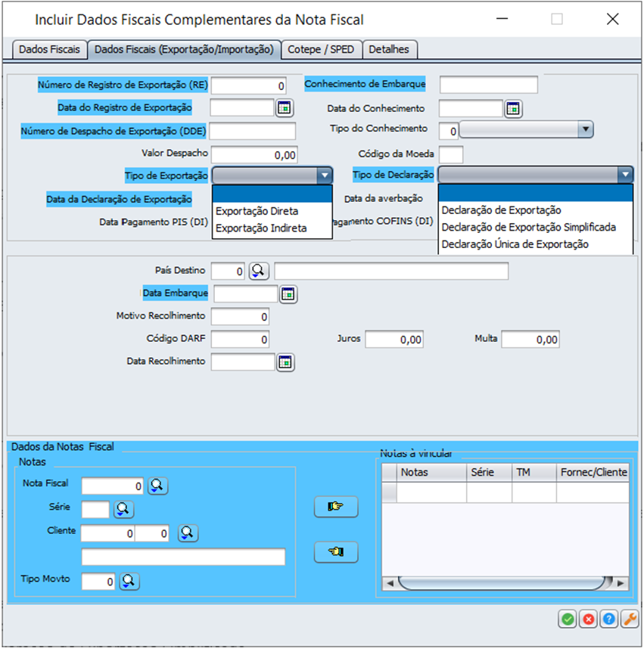This screenshot has width=644, height=649.
Task: Search Série with magnifier icon
Action: [124, 509]
